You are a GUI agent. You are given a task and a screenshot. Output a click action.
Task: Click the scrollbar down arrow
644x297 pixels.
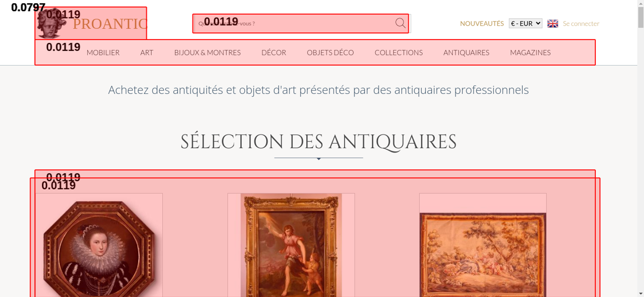(640, 293)
